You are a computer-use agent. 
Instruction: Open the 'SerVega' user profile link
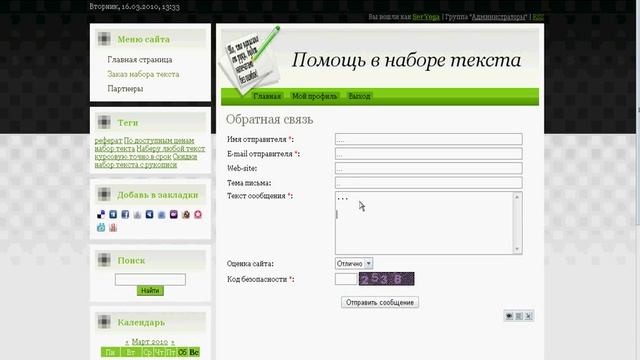coord(426,17)
